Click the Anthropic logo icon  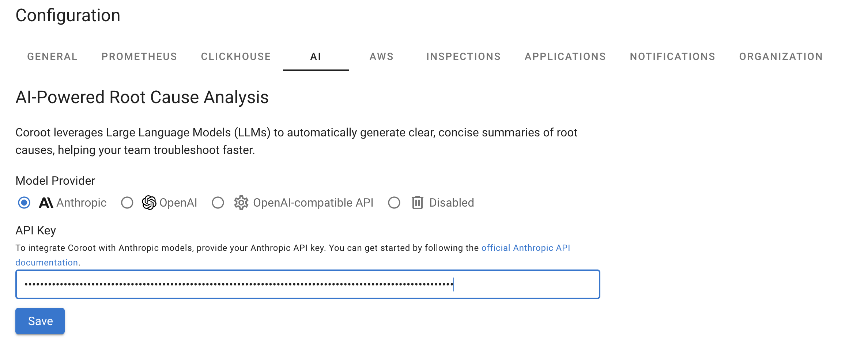pyautogui.click(x=46, y=203)
